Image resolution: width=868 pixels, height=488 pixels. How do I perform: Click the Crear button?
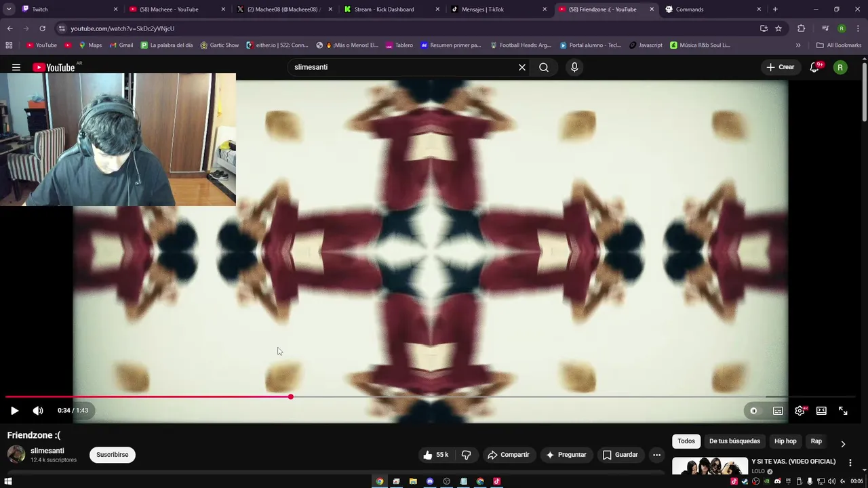pos(780,67)
